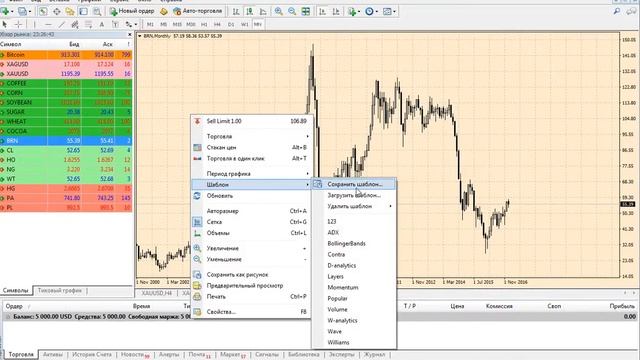The image size is (640, 360).
Task: Expand Период графика submenu
Action: (x=252, y=173)
